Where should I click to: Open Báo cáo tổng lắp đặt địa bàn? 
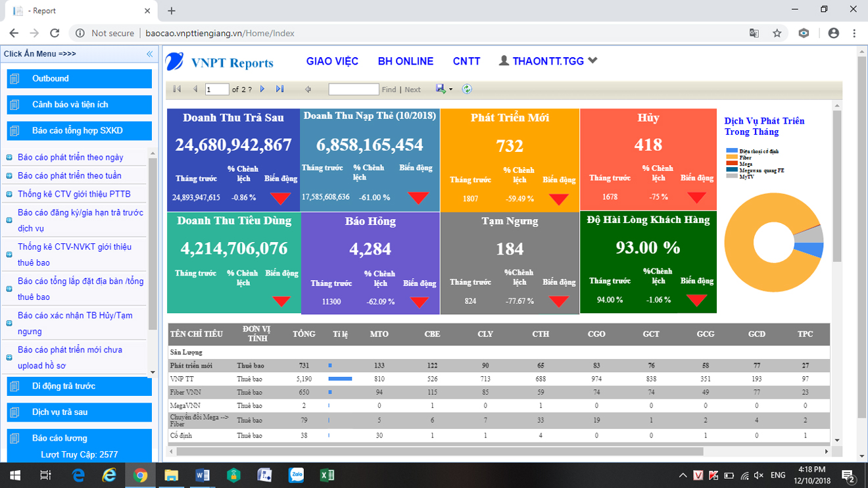pos(80,289)
